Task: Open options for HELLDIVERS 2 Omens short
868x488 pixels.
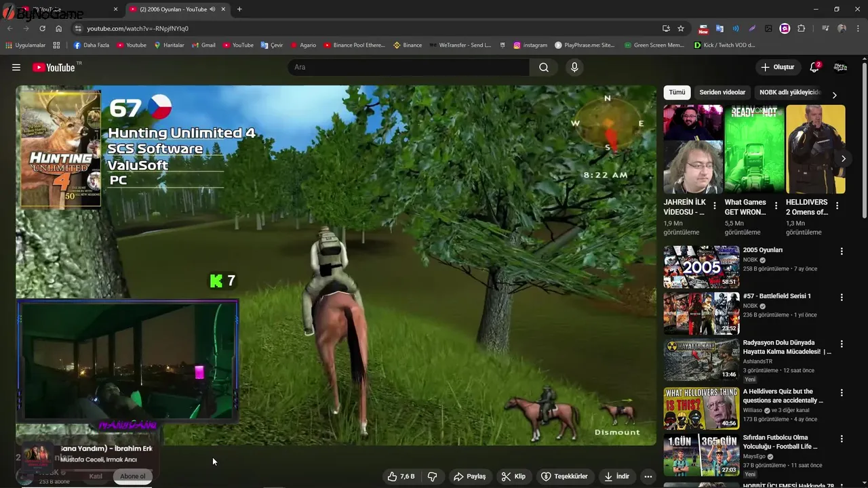Action: click(837, 205)
